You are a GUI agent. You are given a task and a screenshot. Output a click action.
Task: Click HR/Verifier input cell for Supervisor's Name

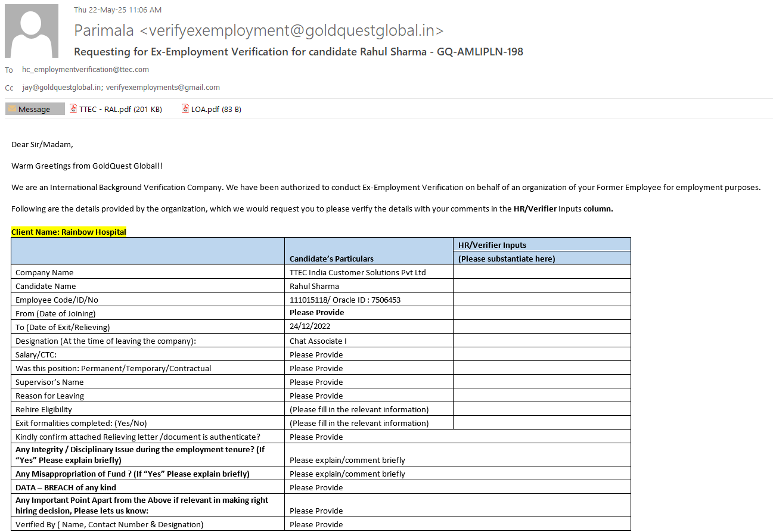click(x=541, y=382)
